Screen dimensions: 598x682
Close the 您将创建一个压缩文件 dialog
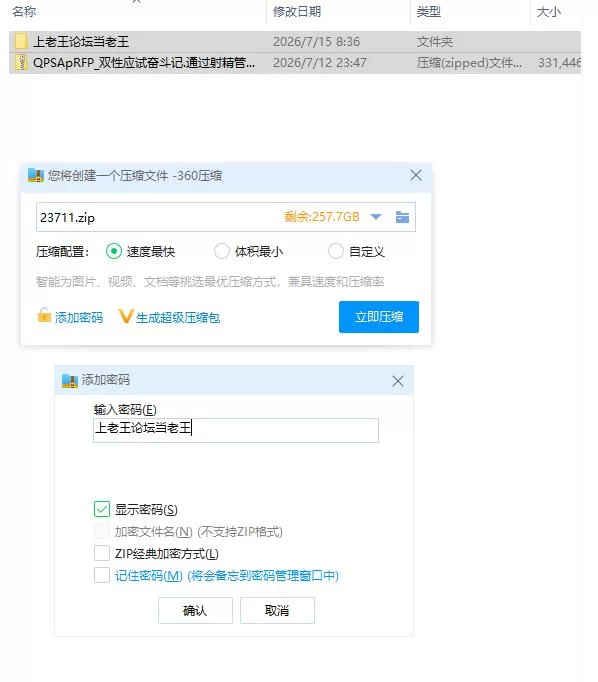pos(416,175)
